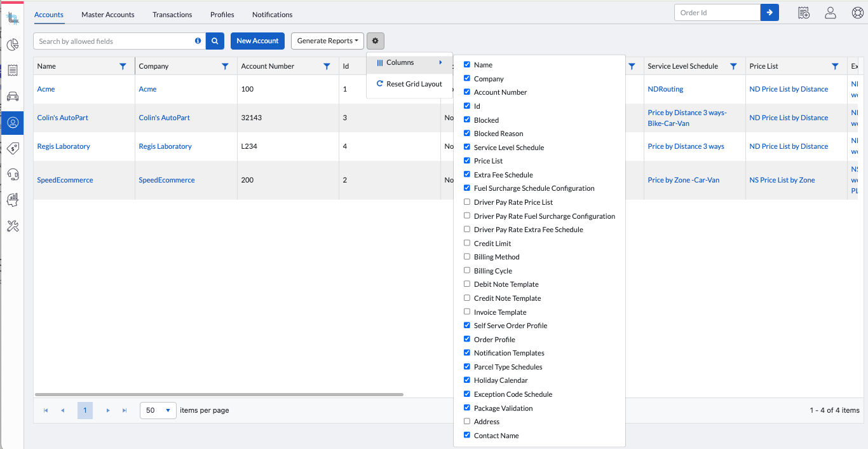Open the price tag sidebar icon

pos(12,148)
